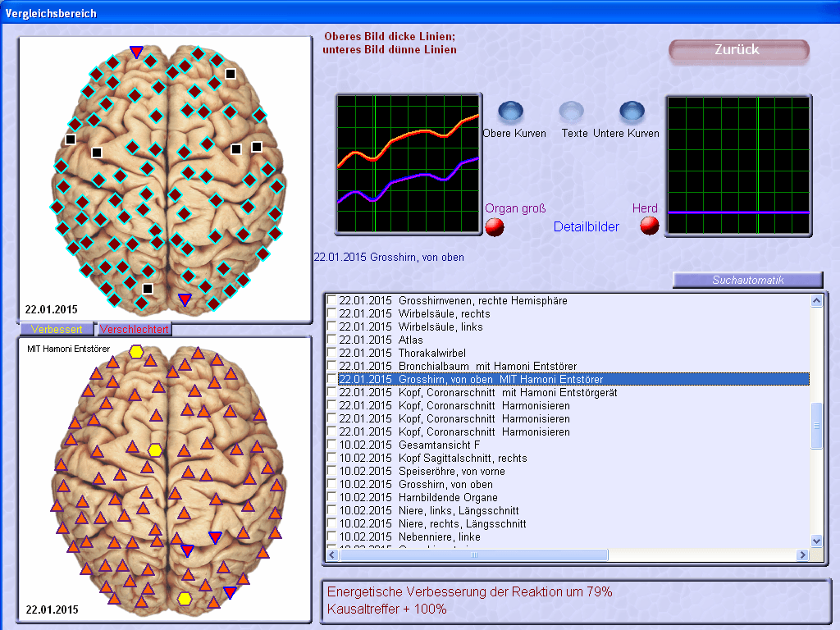Image resolution: width=840 pixels, height=630 pixels.
Task: Click red downward triangle marker atop upper brain
Action: click(x=136, y=52)
